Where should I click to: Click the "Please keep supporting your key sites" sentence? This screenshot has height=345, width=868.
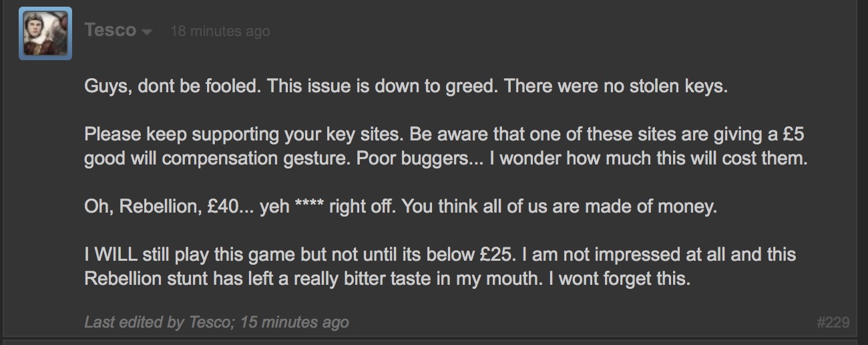point(244,134)
